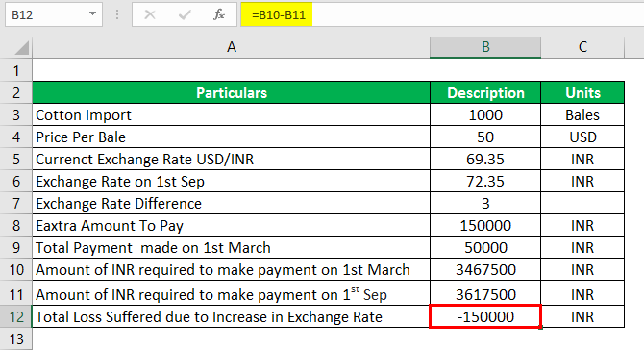The image size is (644, 350).
Task: Click the INR cell in row 9
Action: [582, 248]
